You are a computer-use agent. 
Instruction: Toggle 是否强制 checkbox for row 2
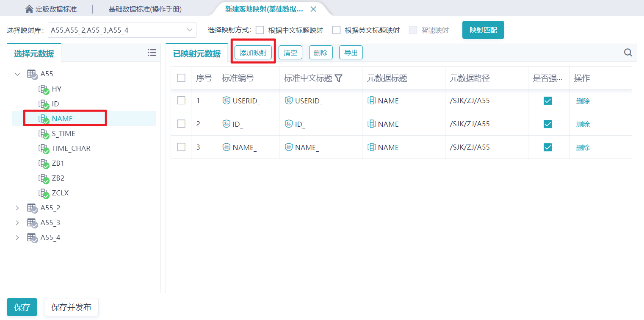[547, 124]
